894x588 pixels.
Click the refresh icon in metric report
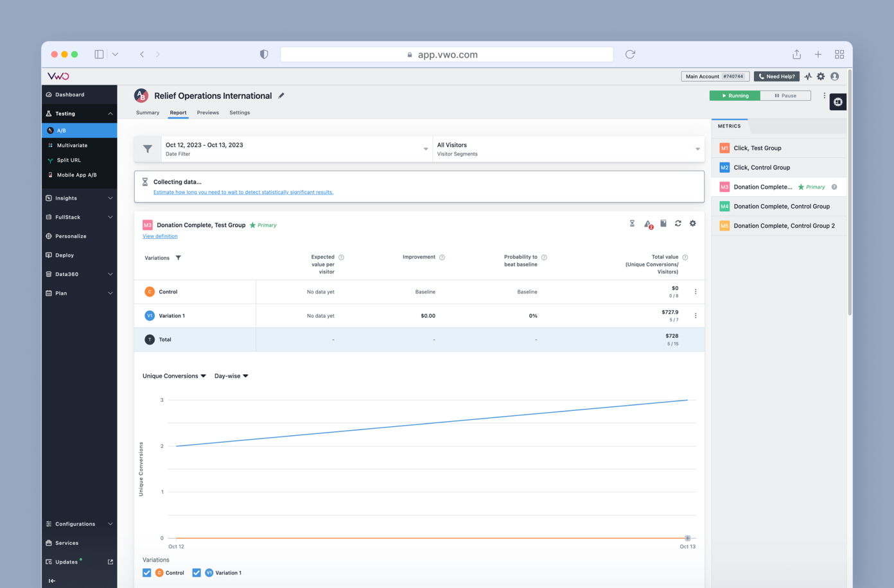click(x=678, y=223)
